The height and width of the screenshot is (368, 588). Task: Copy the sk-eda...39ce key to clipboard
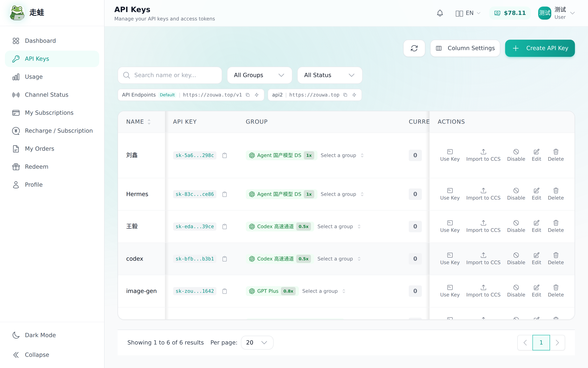pos(225,227)
